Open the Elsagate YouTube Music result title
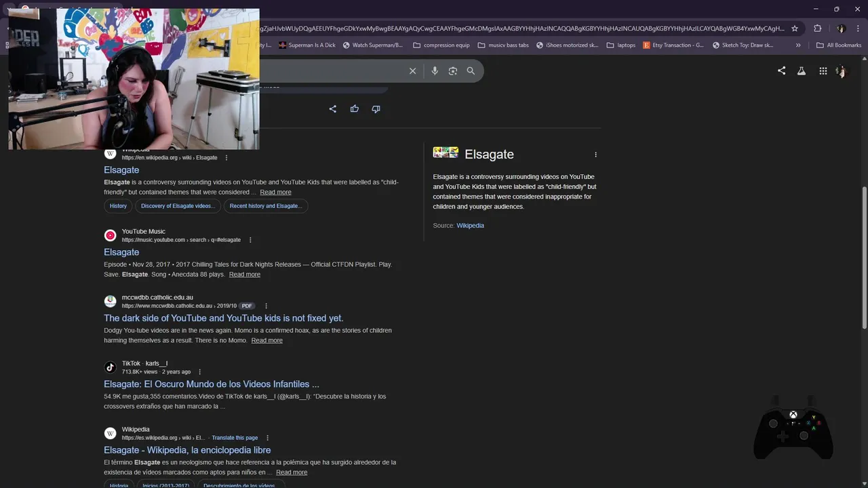 pos(121,252)
